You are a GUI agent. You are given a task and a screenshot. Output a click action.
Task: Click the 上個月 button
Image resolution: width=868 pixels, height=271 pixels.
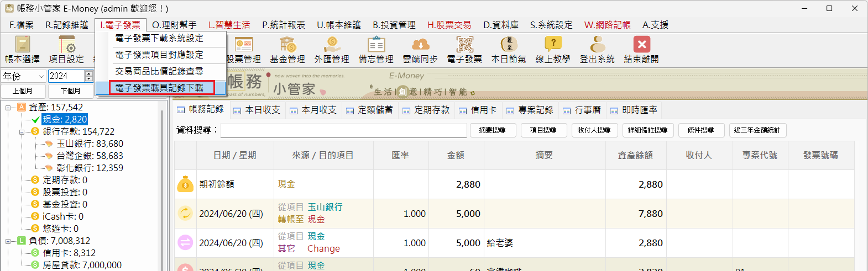coord(23,91)
